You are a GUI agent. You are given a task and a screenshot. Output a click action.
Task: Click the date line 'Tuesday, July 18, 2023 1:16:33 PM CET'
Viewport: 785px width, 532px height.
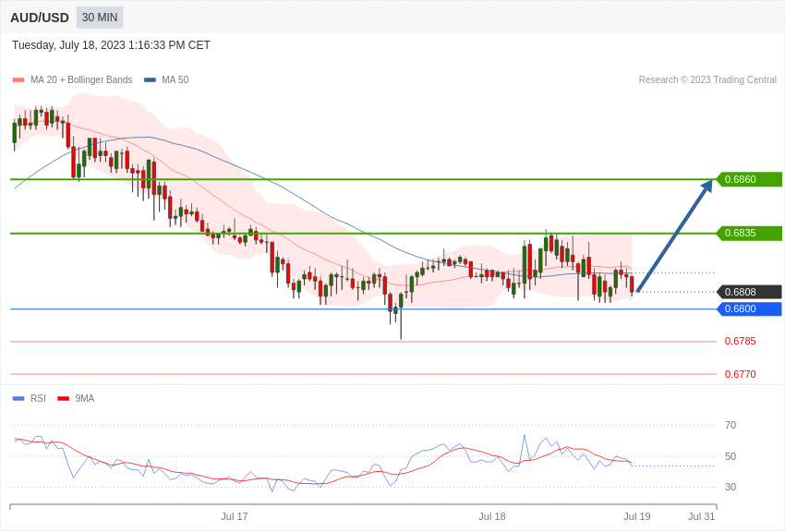coord(111,45)
